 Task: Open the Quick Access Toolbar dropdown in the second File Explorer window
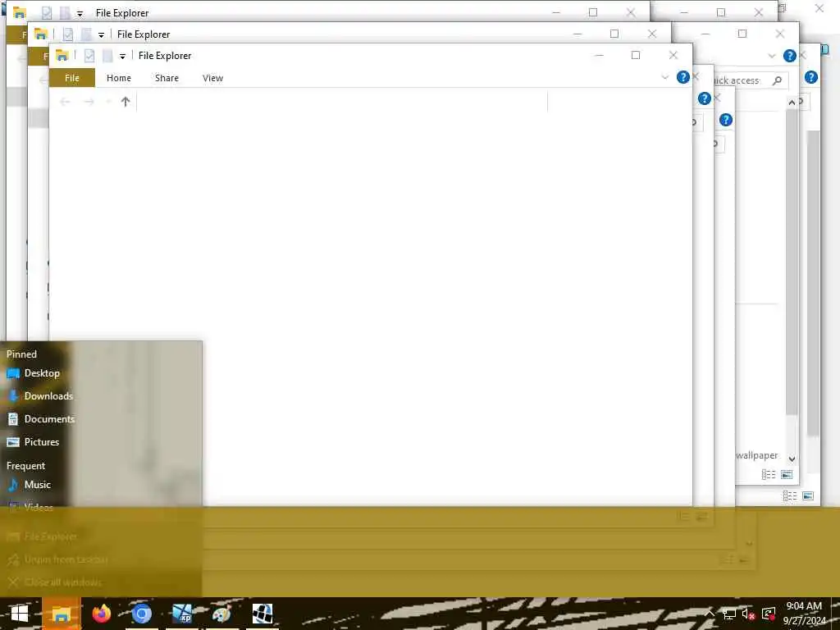(x=101, y=34)
